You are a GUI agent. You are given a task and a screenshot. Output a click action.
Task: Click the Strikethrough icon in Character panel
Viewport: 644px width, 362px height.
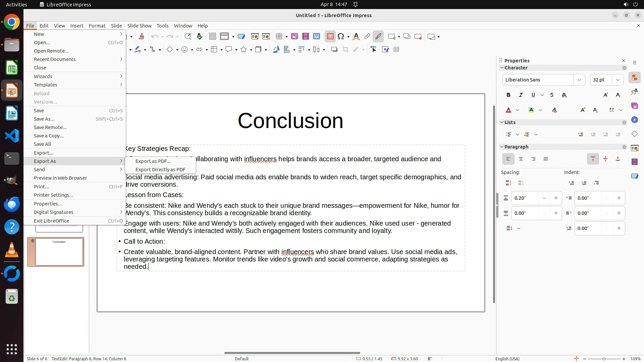click(552, 95)
